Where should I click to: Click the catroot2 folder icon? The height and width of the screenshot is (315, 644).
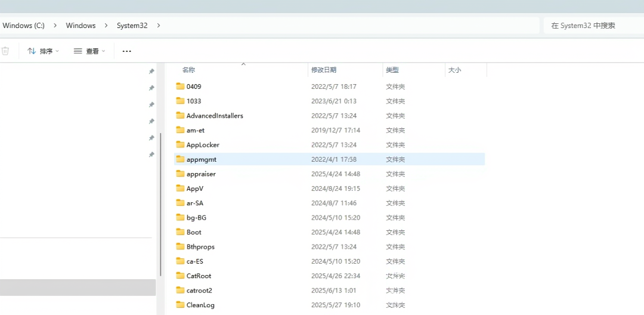coord(180,291)
